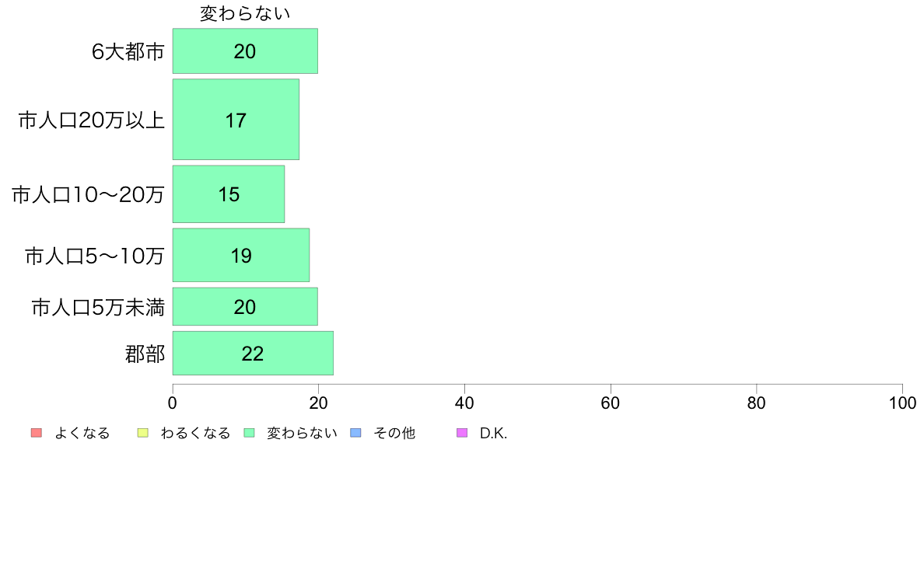Image resolution: width=924 pixels, height=572 pixels.
Task: Click the red よくなる legend swatch
Action: 37,433
